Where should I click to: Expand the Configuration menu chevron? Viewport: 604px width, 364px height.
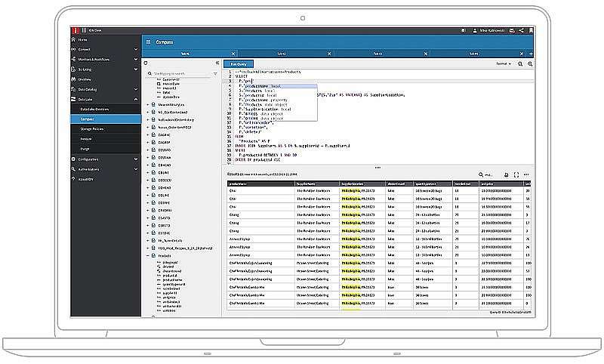point(136,159)
